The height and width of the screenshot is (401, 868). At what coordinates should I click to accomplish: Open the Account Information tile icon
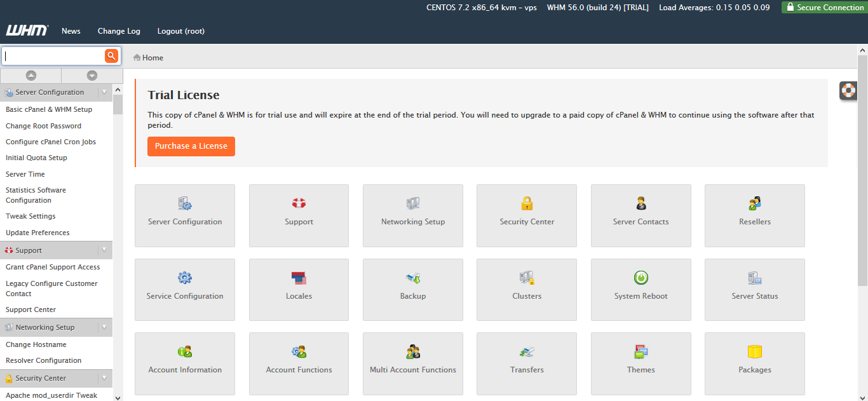[x=185, y=351]
